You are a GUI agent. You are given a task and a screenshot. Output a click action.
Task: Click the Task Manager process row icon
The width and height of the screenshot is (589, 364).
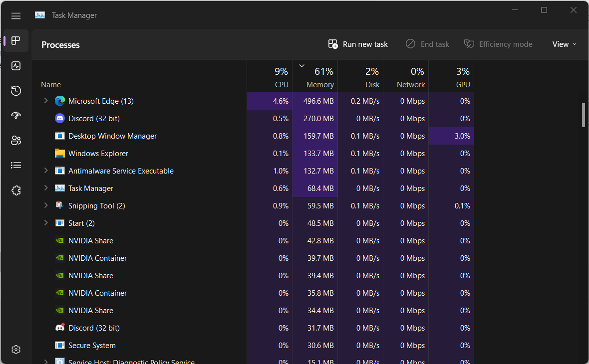(60, 188)
